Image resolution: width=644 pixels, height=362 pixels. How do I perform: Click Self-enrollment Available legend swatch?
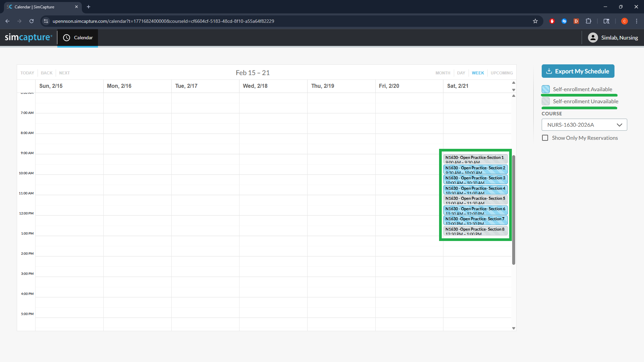[546, 89]
